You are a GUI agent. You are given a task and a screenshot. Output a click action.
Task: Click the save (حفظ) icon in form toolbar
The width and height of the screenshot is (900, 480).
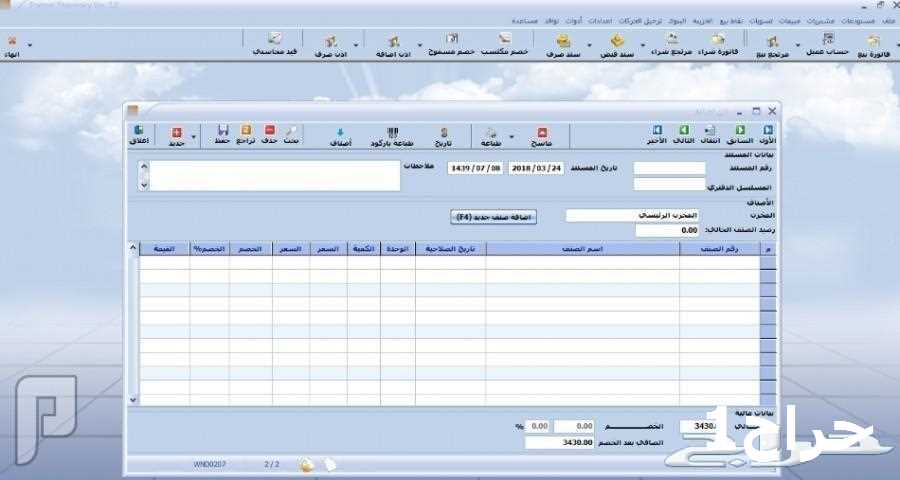(x=222, y=135)
